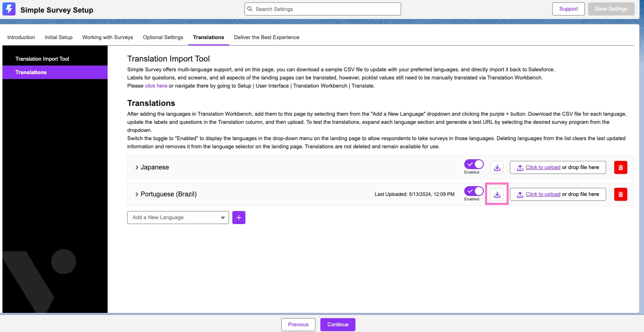Viewport: 644px width, 332px height.
Task: Download the Japanese CSV file
Action: (x=497, y=167)
